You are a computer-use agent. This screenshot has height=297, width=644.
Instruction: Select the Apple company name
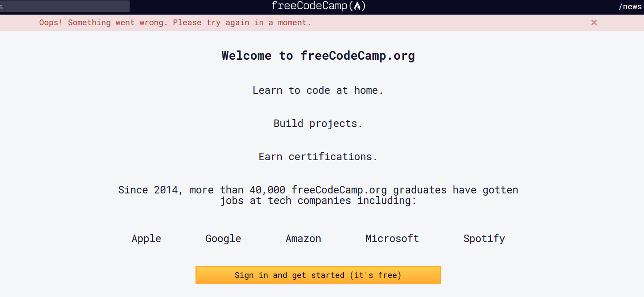click(x=146, y=239)
